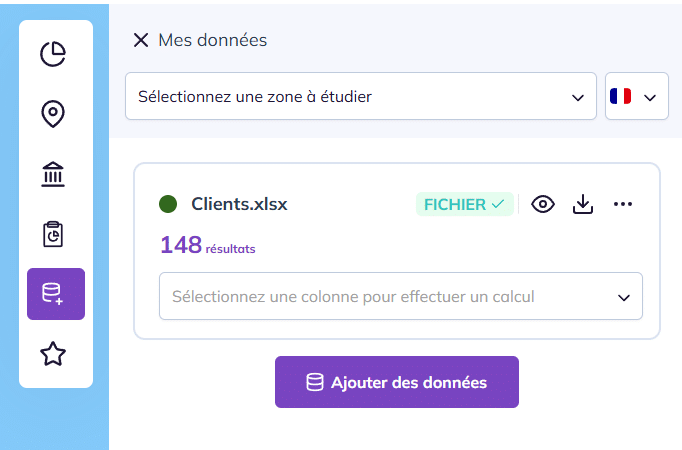Toggle visibility eye for Clients.xlsx
The image size is (682, 450).
point(543,204)
